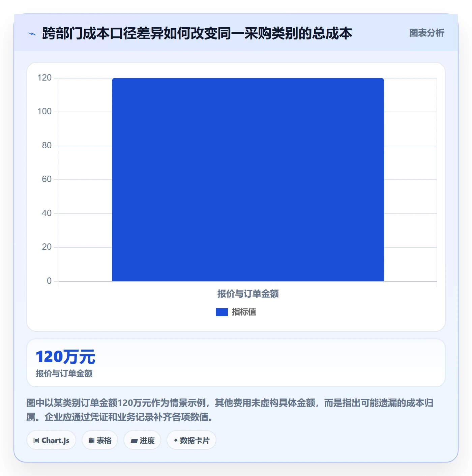Toggle the 指标值 legend color swatch
This screenshot has width=472, height=476.
[x=222, y=312]
